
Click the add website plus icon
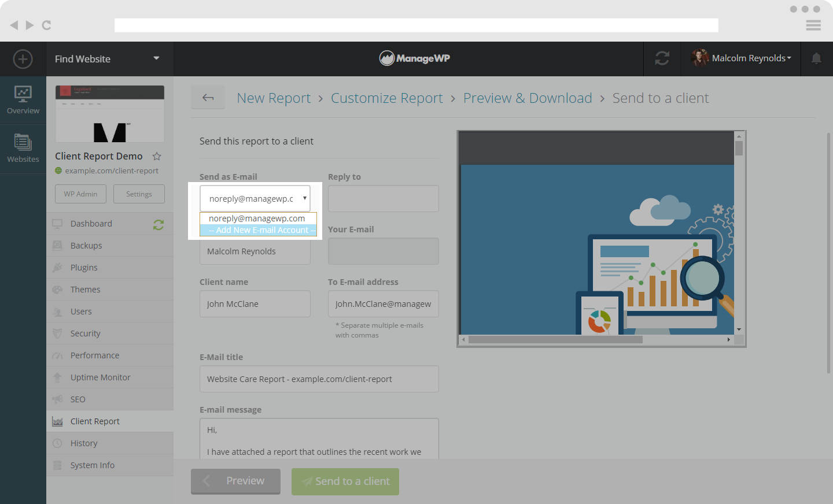[23, 59]
